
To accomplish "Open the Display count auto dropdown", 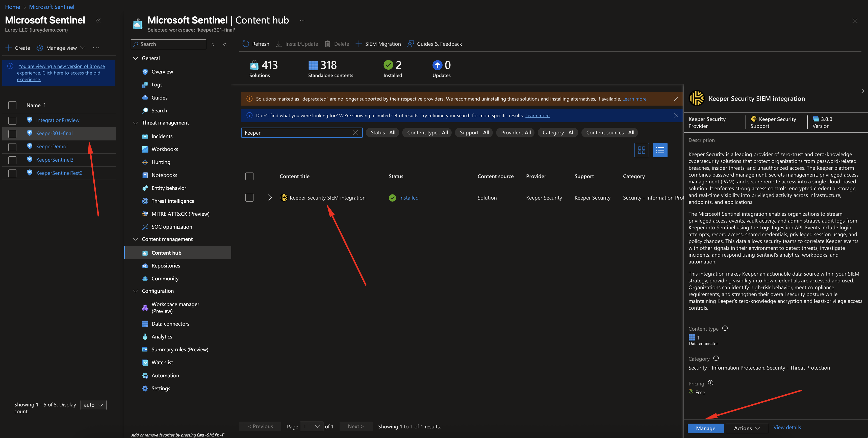I will point(93,405).
